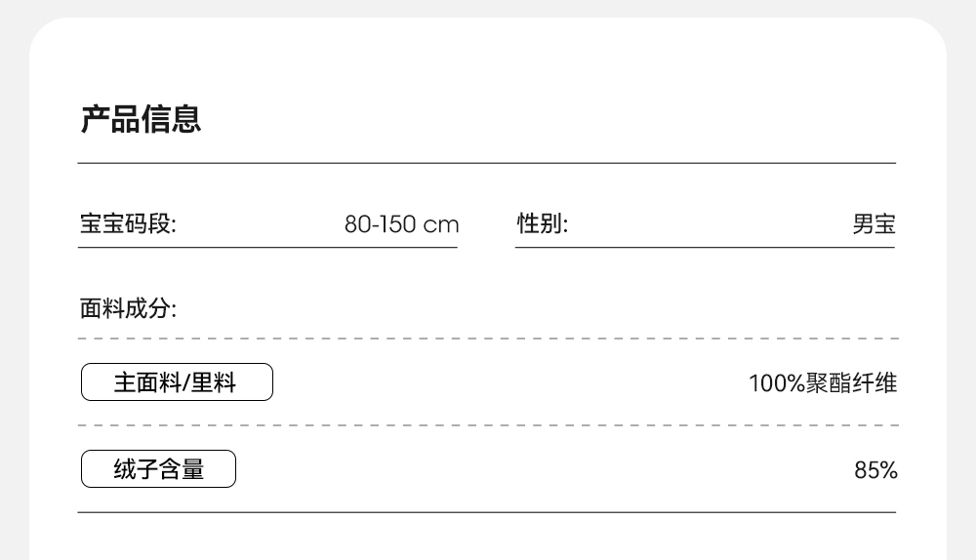Viewport: 976px width, 560px height.
Task: Click the 性别 label
Action: pyautogui.click(x=542, y=225)
